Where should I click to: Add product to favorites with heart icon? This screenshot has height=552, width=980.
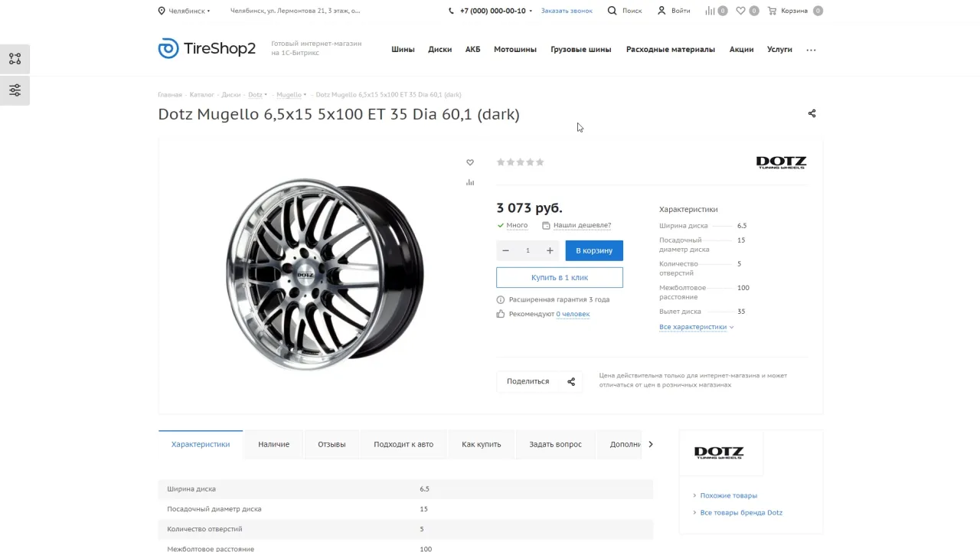coord(470,162)
